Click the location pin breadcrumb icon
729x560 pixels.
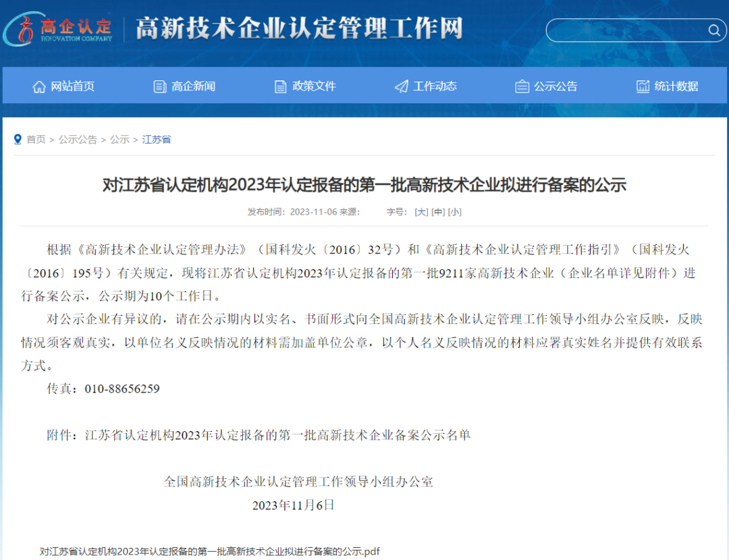[18, 139]
